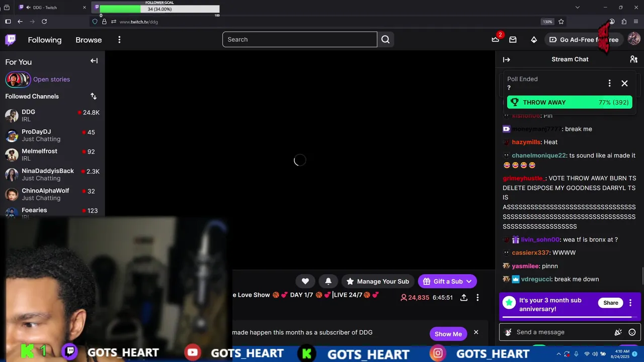Image resolution: width=644 pixels, height=362 pixels.
Task: Open Melmelfrost channel in sidebar
Action: pos(52,155)
